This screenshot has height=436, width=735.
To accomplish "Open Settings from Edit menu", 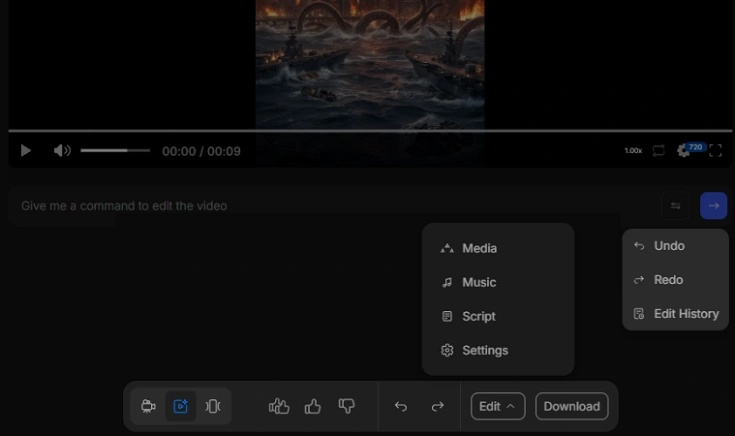I will coord(498,350).
